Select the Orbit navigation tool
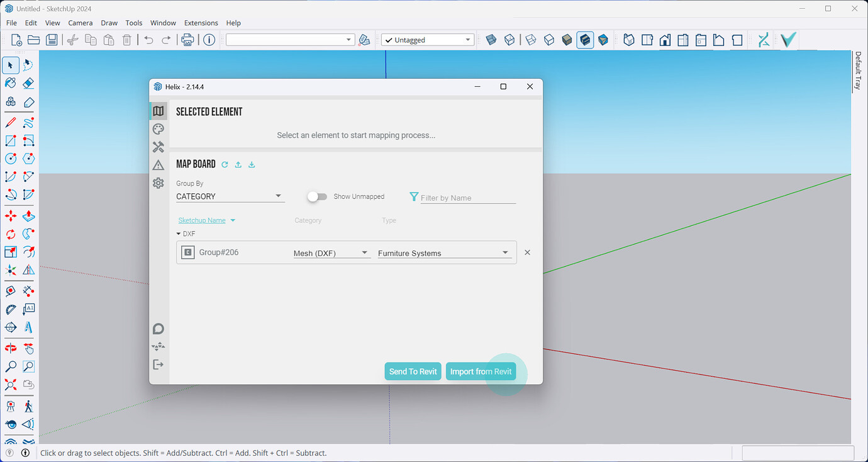The image size is (868, 462). point(10,347)
